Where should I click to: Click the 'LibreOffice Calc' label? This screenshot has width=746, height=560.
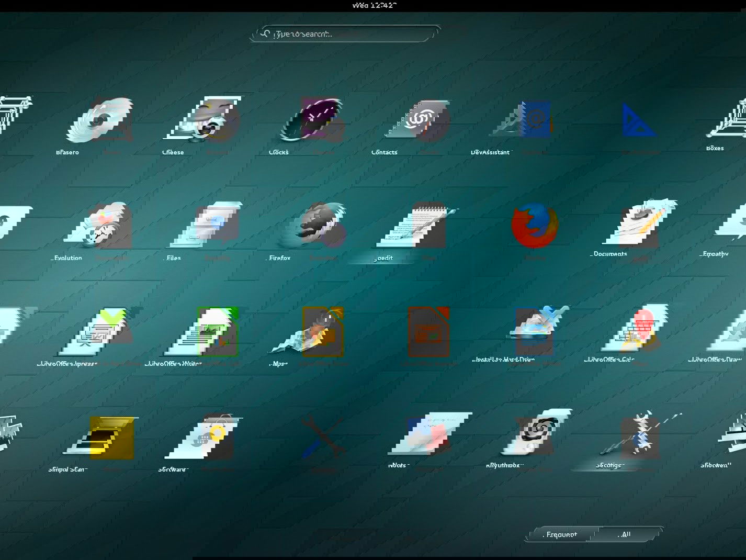coord(609,360)
